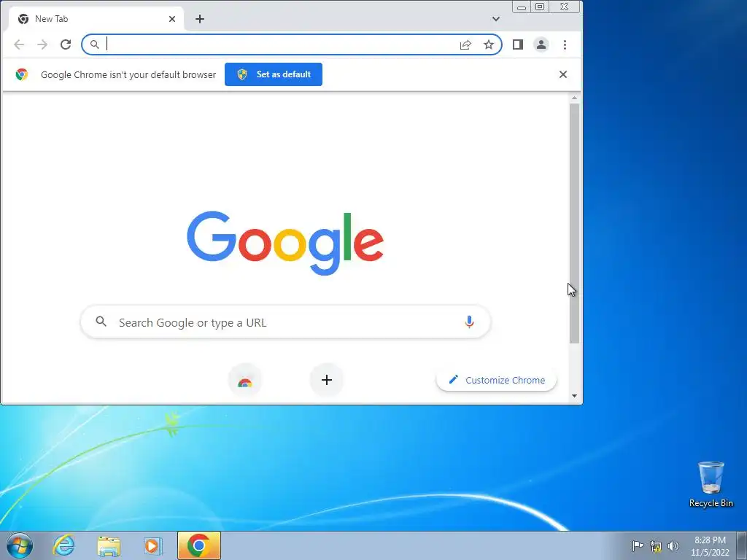The height and width of the screenshot is (560, 747).
Task: Click the browser Forward arrow
Action: (x=42, y=44)
